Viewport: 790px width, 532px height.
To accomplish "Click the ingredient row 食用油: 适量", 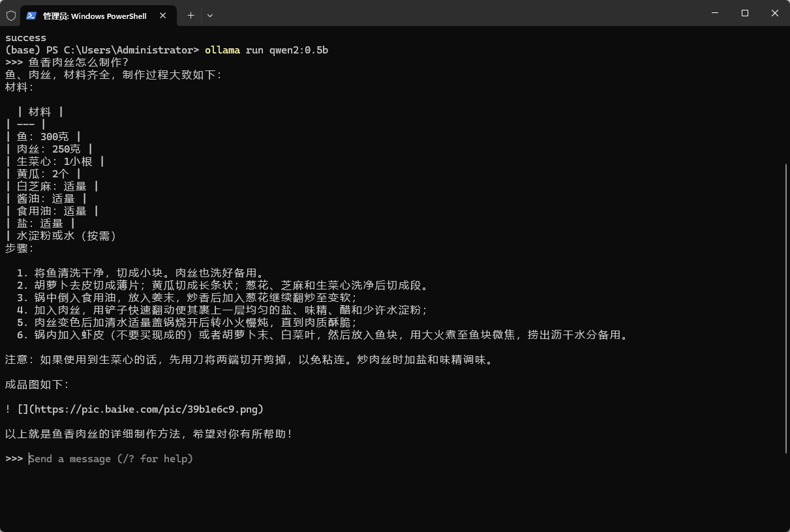I will [52, 211].
